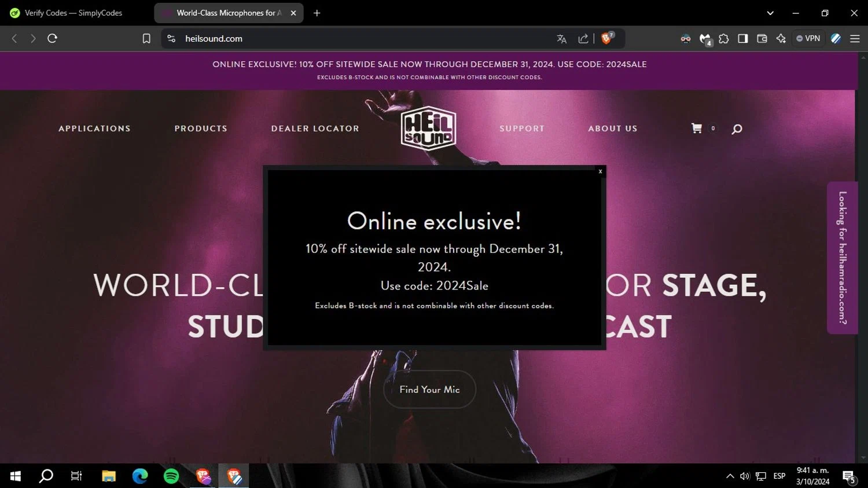Click the sitewide sale announcement banner
The height and width of the screenshot is (488, 868).
click(x=429, y=70)
